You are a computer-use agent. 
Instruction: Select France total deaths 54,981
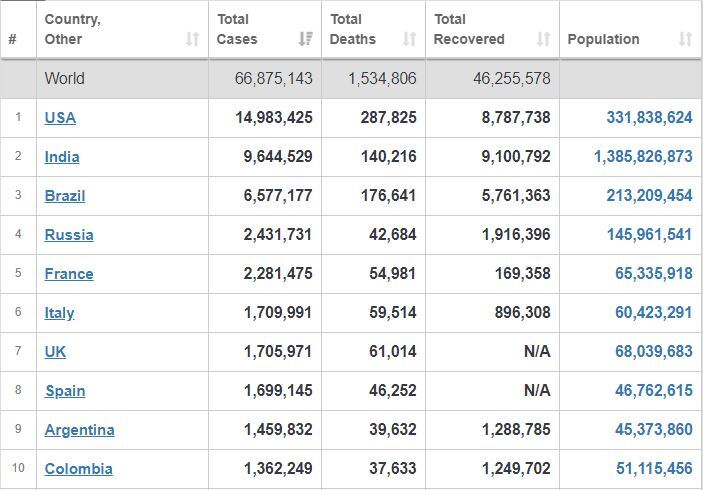(393, 273)
